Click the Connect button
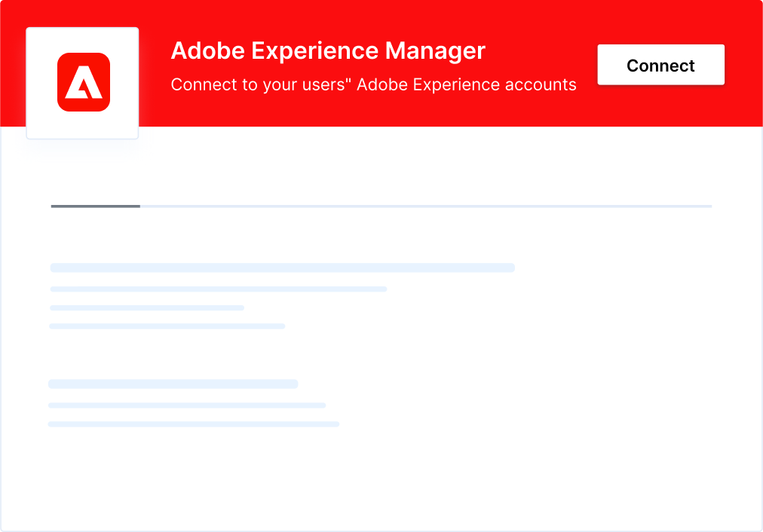The width and height of the screenshot is (763, 532). [x=660, y=65]
